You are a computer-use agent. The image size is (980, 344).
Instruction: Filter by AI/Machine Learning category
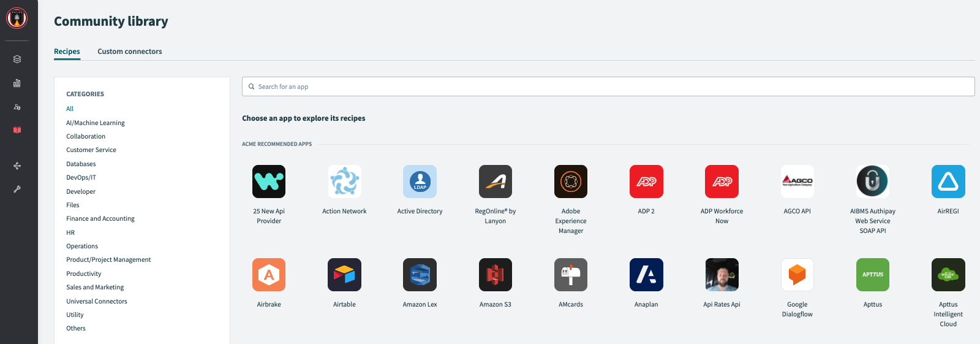(x=96, y=123)
